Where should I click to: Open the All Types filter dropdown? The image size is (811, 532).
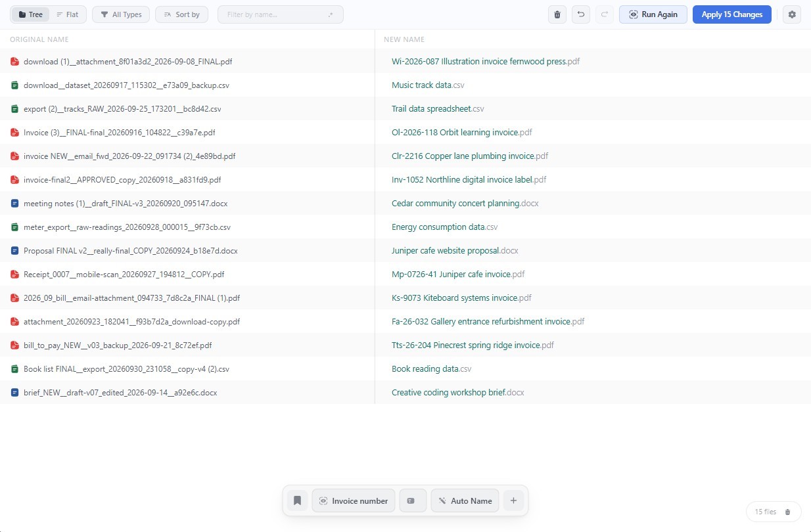[x=121, y=14]
